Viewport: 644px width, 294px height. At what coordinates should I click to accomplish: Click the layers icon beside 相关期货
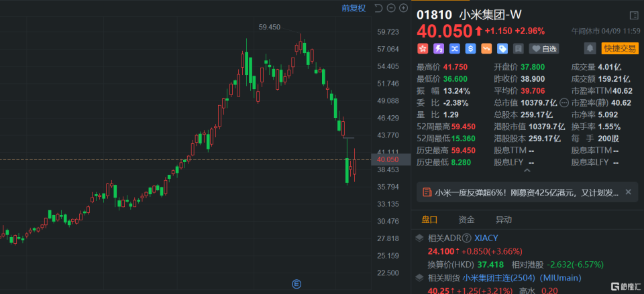[x=420, y=278]
